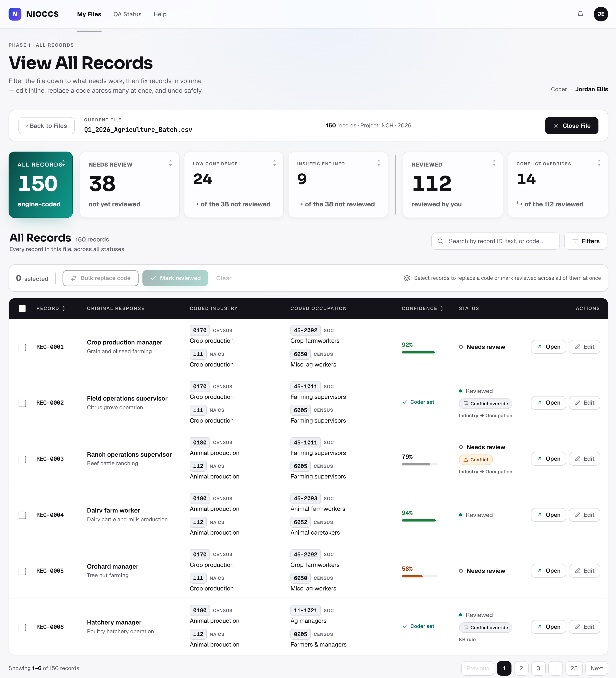Click Bulk replace code button
The image size is (616, 678).
click(x=101, y=278)
